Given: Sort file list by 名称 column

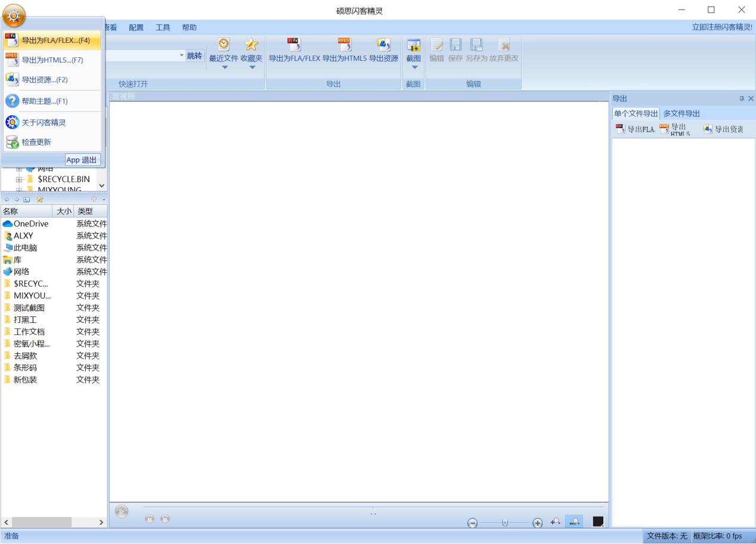Looking at the screenshot, I should point(26,212).
